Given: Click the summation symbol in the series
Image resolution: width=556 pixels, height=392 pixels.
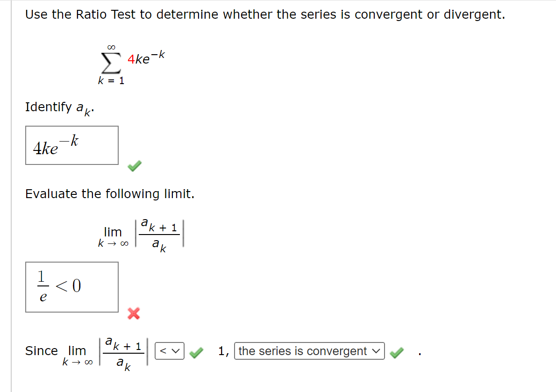Looking at the screenshot, I should tap(110, 62).
